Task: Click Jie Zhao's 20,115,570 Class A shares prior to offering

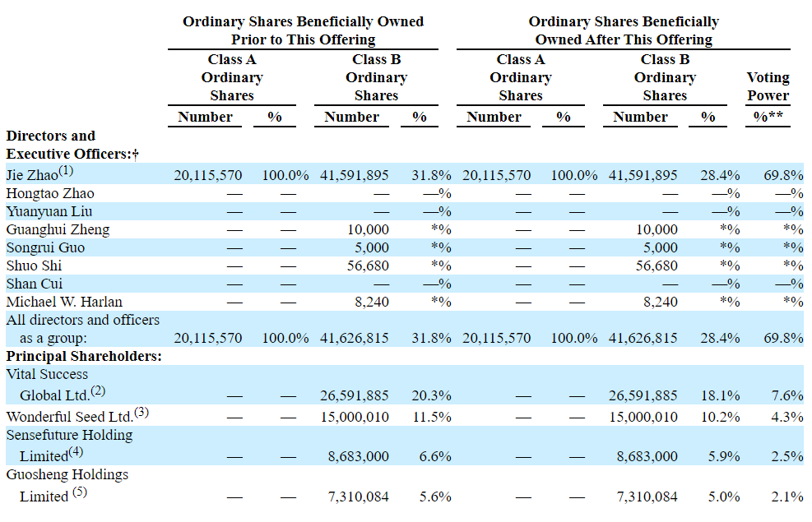Action: point(207,175)
